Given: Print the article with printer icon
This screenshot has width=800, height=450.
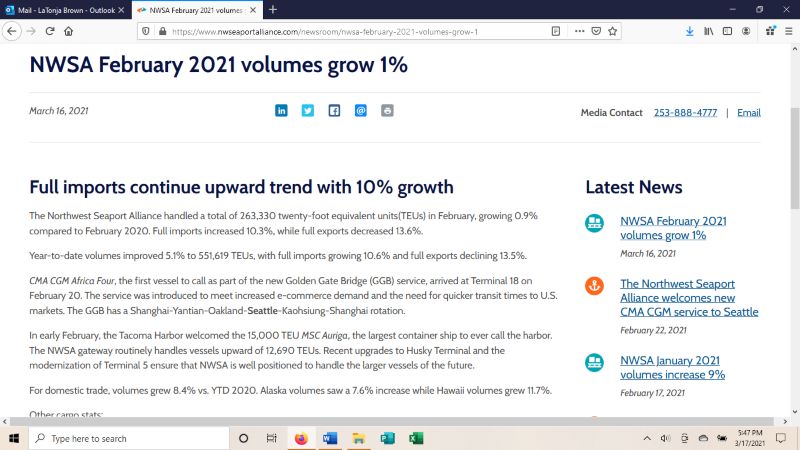Looking at the screenshot, I should [x=387, y=111].
